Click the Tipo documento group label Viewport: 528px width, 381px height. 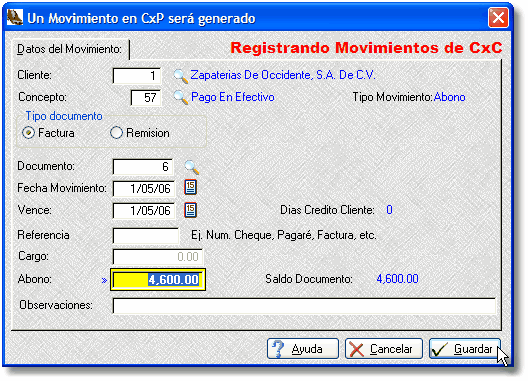(64, 116)
